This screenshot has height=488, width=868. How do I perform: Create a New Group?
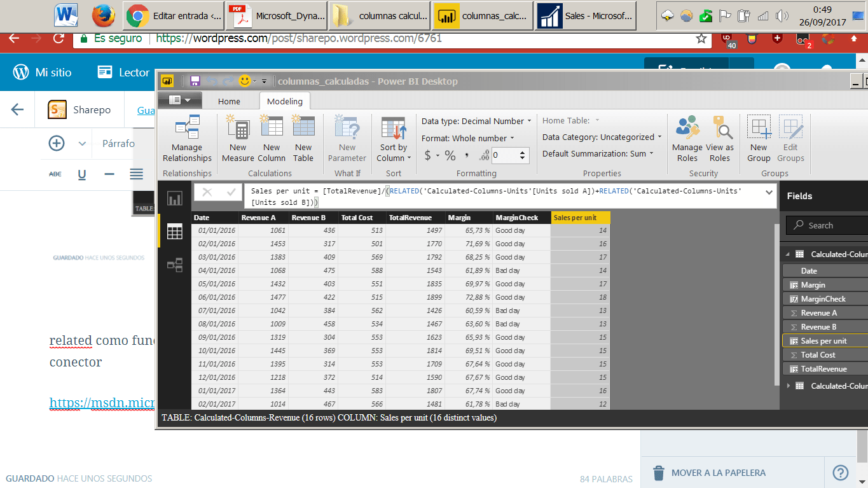click(x=759, y=139)
